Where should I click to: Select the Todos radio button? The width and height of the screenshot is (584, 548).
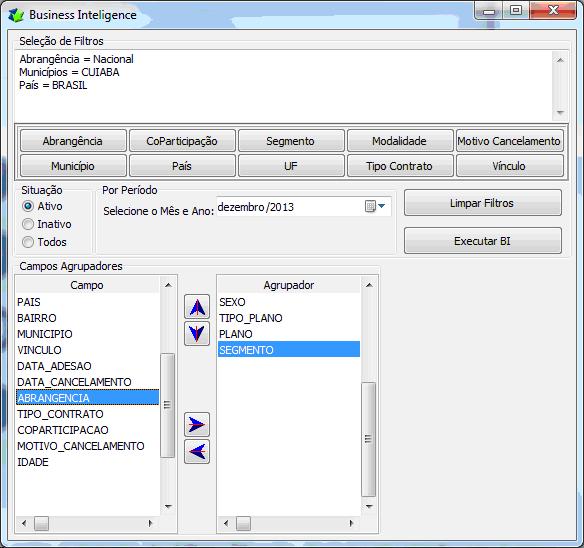click(x=28, y=242)
